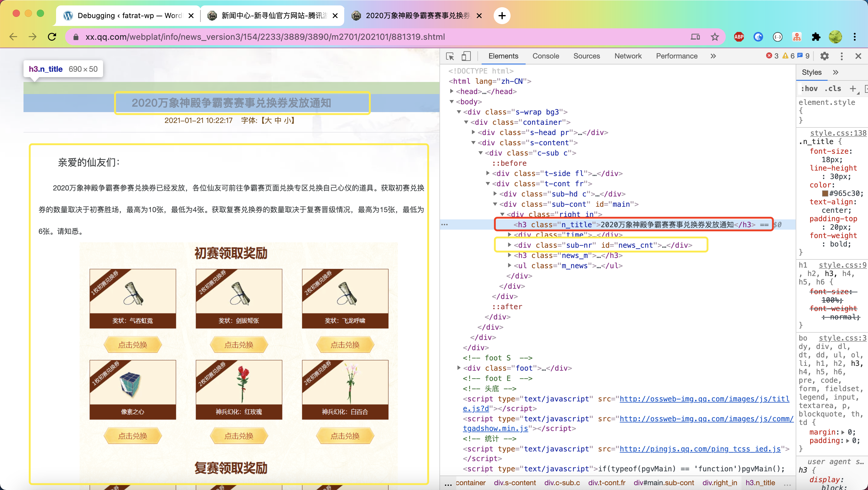The image size is (868, 490).
Task: Click the browser back arrow
Action: point(13,37)
